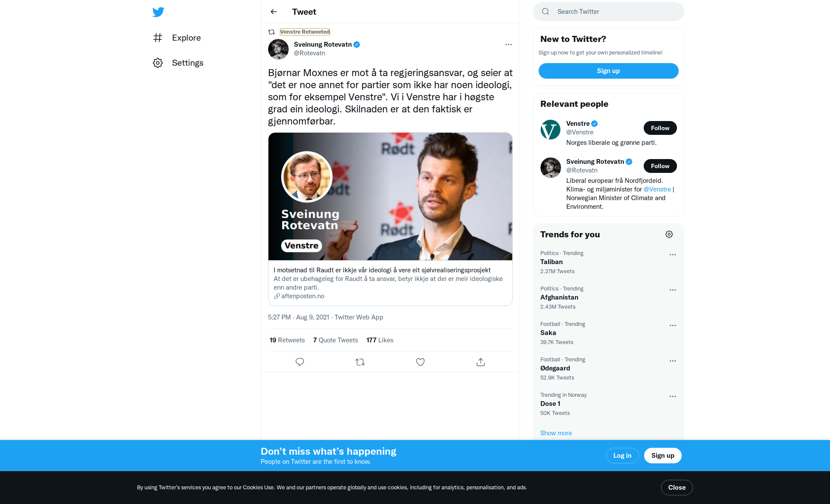Click the share tweet icon
Screen dimensions: 830x504
481,362
